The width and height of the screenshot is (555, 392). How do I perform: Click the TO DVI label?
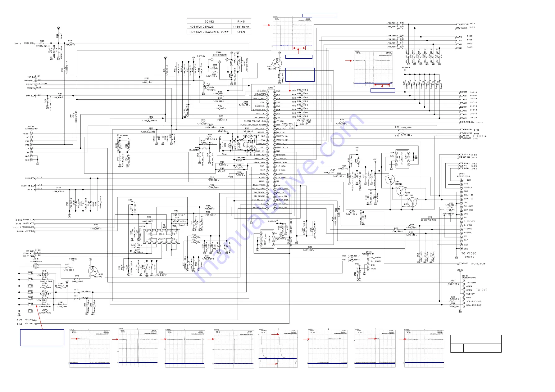(x=482, y=290)
